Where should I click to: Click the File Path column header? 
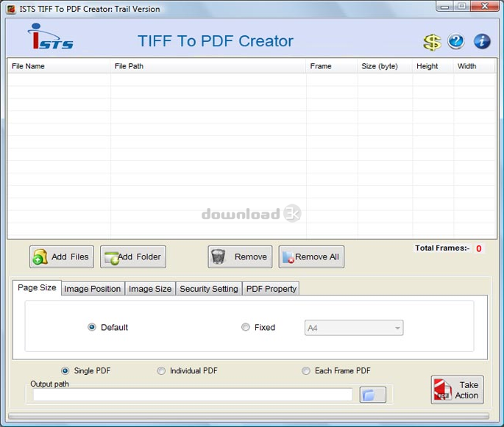208,66
